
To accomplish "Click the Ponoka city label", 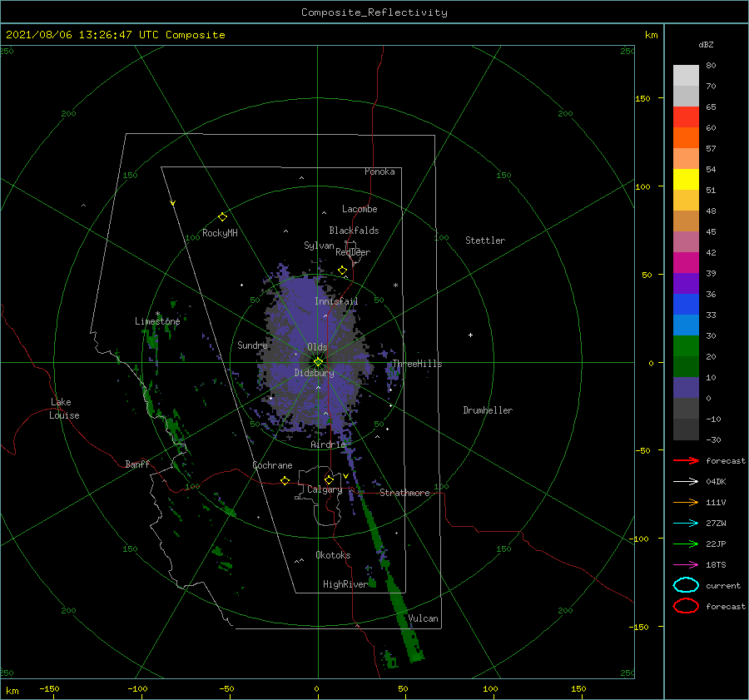I will coord(379,171).
